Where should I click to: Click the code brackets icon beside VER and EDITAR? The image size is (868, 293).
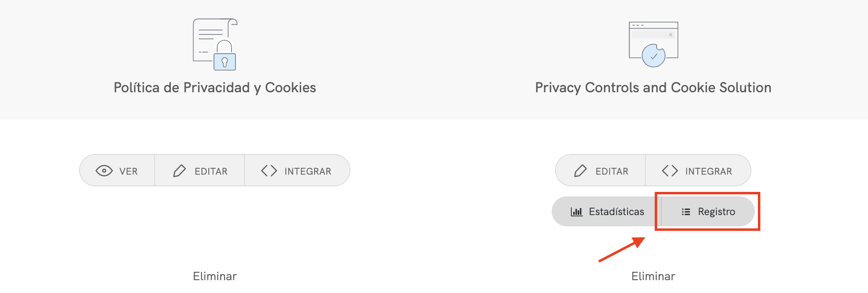click(x=269, y=171)
